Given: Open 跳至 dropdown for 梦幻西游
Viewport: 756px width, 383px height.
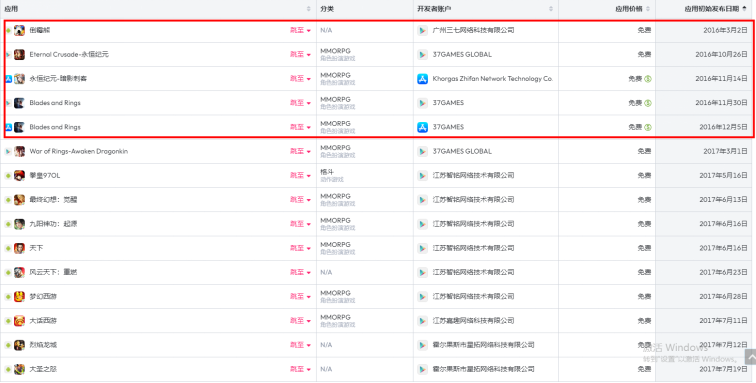Looking at the screenshot, I should point(300,297).
